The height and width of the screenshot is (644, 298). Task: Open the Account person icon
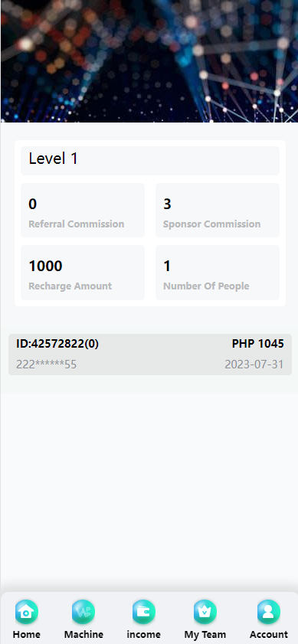[269, 612]
